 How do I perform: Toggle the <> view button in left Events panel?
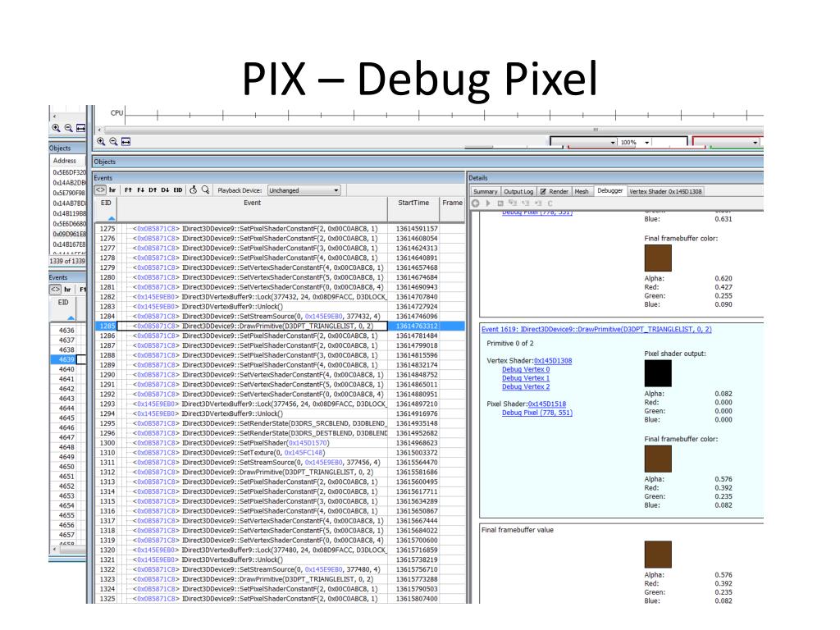(x=55, y=290)
